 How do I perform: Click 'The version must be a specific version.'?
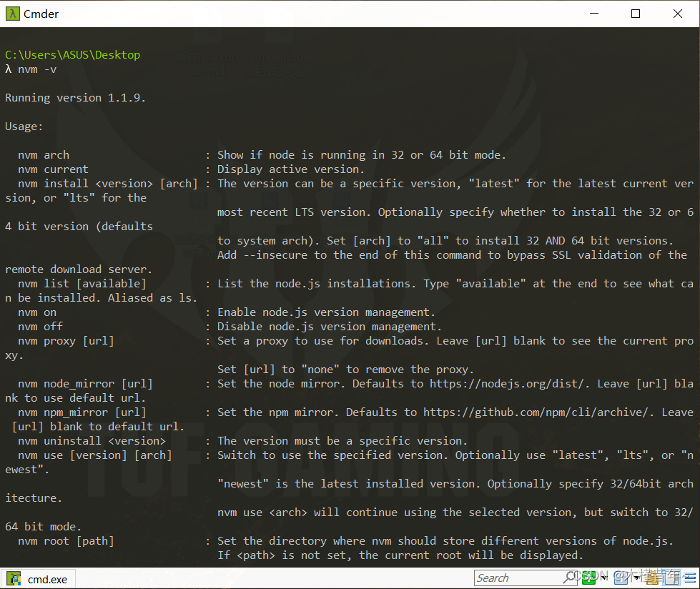(x=342, y=441)
